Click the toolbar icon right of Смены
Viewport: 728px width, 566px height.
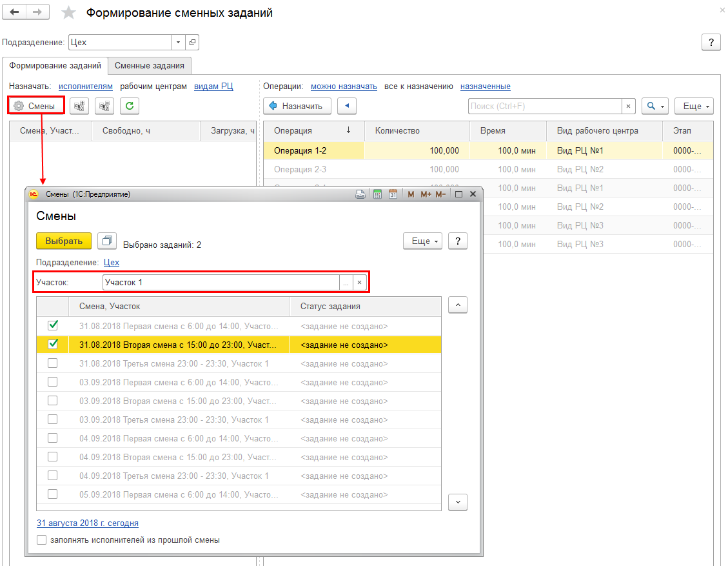click(x=79, y=106)
